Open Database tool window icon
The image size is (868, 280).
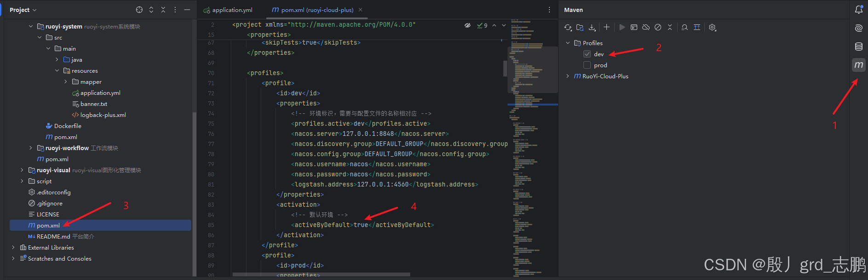pos(858,47)
